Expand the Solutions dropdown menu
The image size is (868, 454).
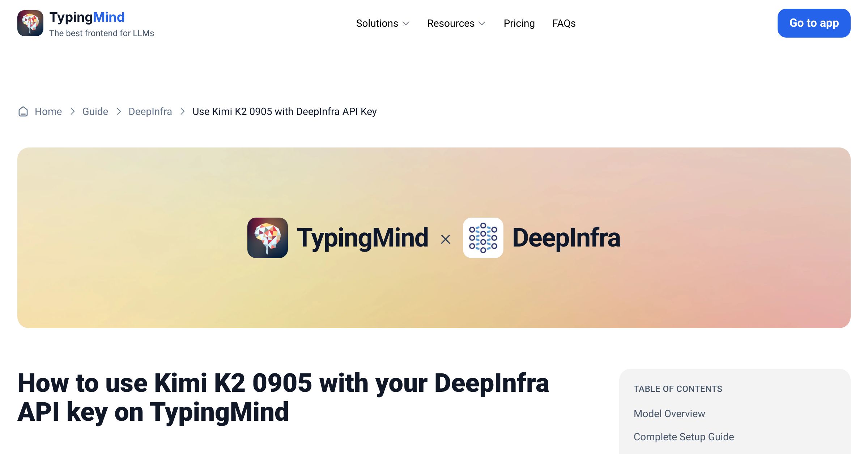point(383,23)
